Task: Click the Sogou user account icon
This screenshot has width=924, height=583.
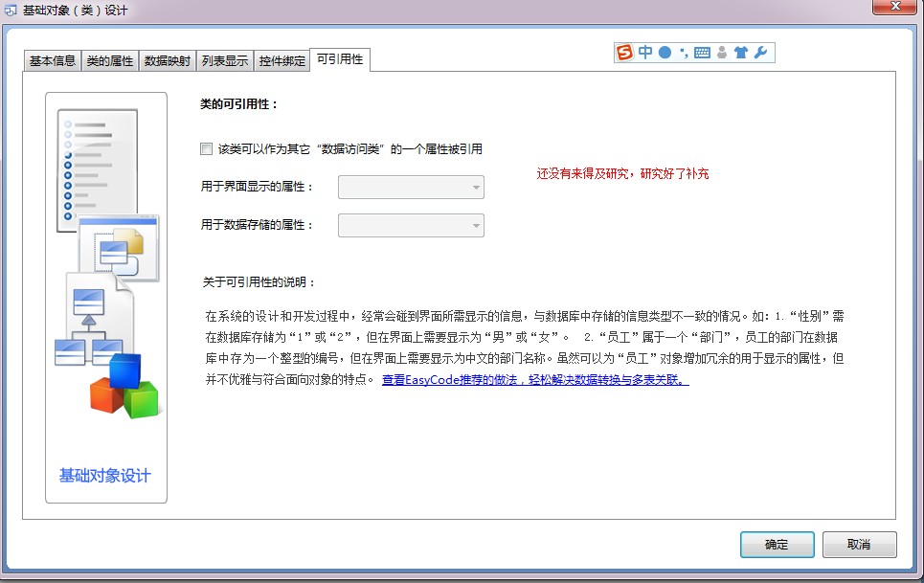Action: (722, 53)
